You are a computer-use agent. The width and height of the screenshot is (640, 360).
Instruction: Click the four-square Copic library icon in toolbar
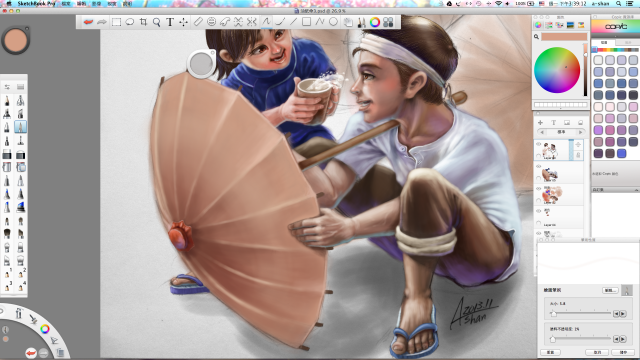(x=388, y=22)
